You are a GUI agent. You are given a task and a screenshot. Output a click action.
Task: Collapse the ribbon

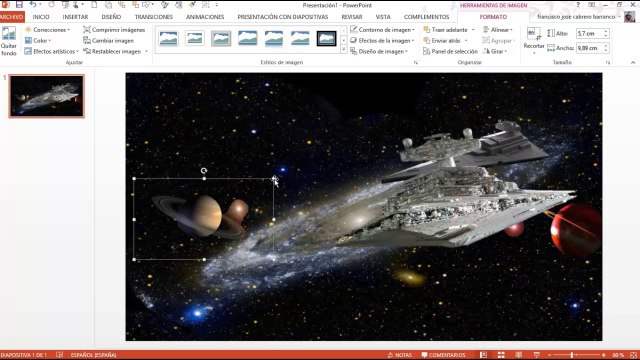(x=633, y=62)
